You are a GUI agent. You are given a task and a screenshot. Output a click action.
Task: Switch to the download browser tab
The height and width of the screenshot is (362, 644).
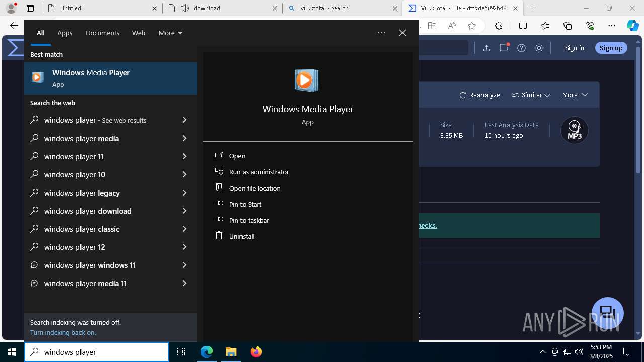tap(222, 8)
